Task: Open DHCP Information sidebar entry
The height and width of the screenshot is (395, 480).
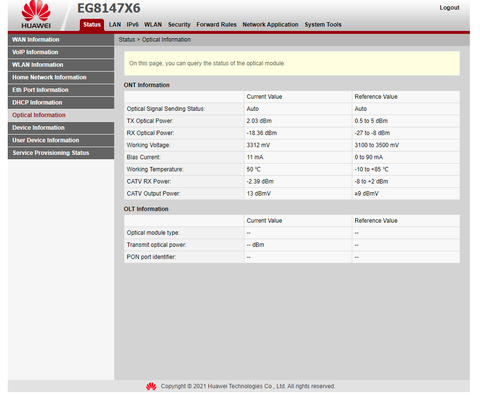Action: tap(61, 103)
